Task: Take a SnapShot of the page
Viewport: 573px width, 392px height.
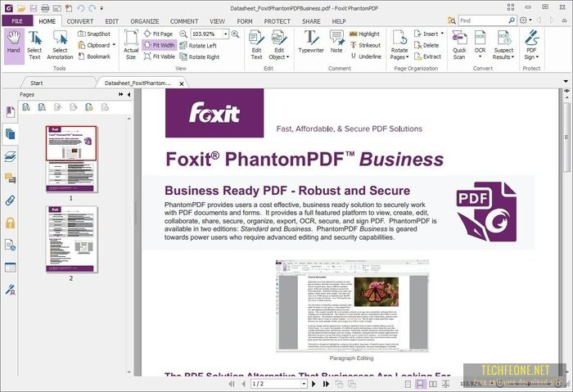Action: [x=94, y=34]
